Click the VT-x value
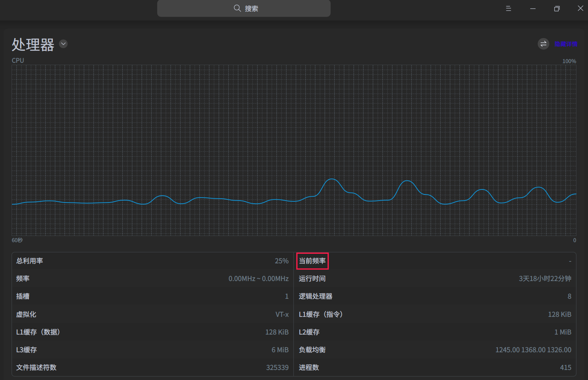588x380 pixels. [x=282, y=315]
